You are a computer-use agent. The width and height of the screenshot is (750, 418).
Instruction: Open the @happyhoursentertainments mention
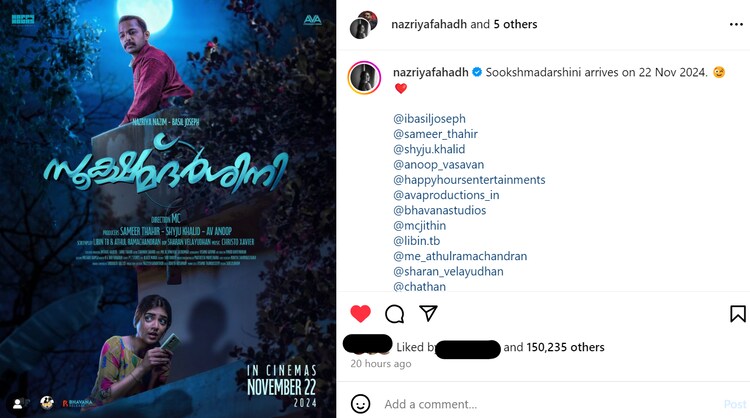click(x=469, y=180)
